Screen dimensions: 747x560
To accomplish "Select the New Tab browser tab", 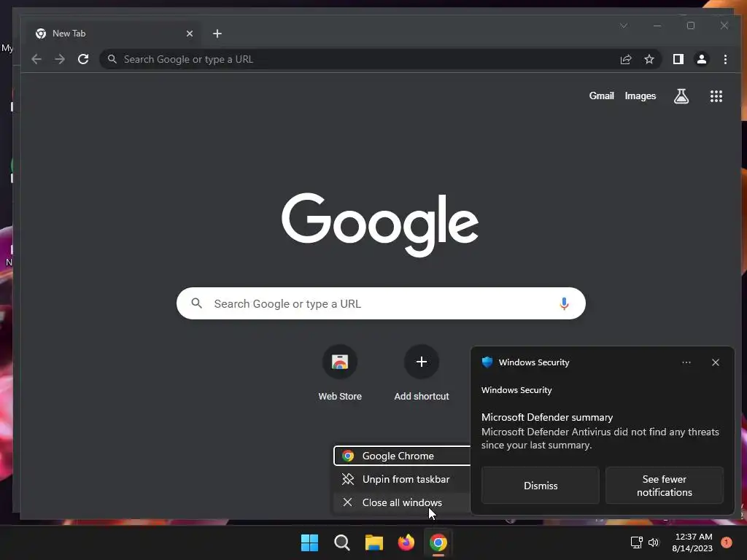I will pyautogui.click(x=115, y=34).
